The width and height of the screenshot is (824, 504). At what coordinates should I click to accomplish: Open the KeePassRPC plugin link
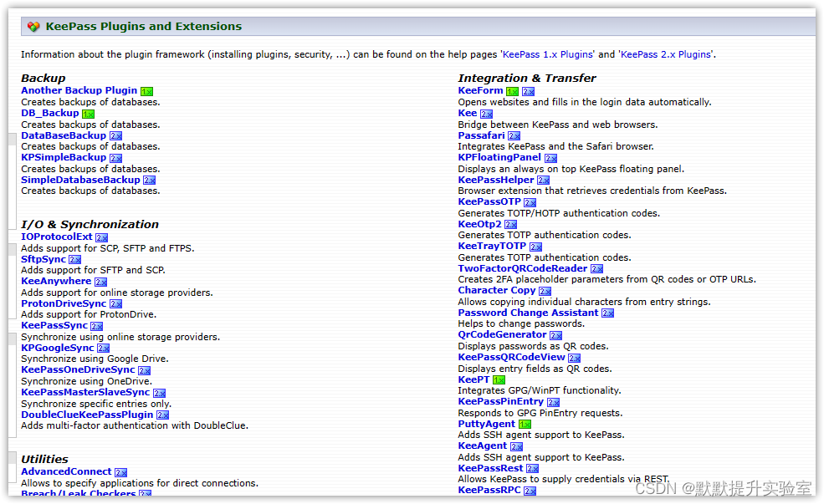pos(489,490)
